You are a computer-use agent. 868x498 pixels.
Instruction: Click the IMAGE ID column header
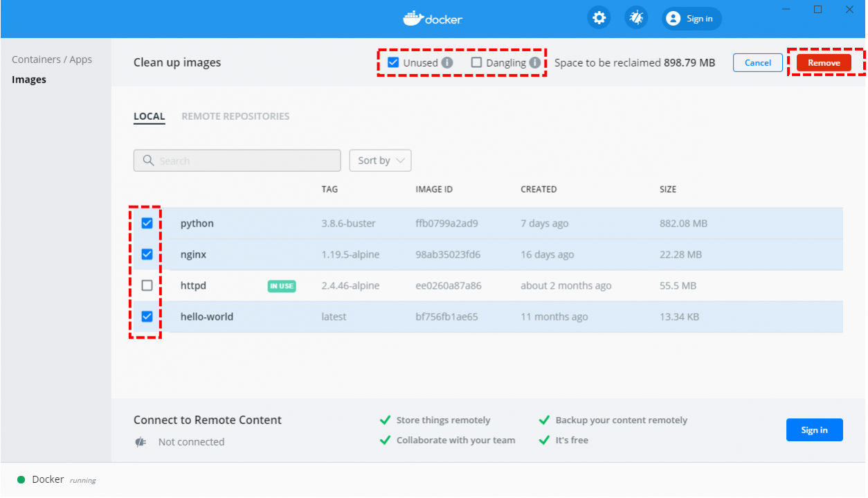point(434,189)
